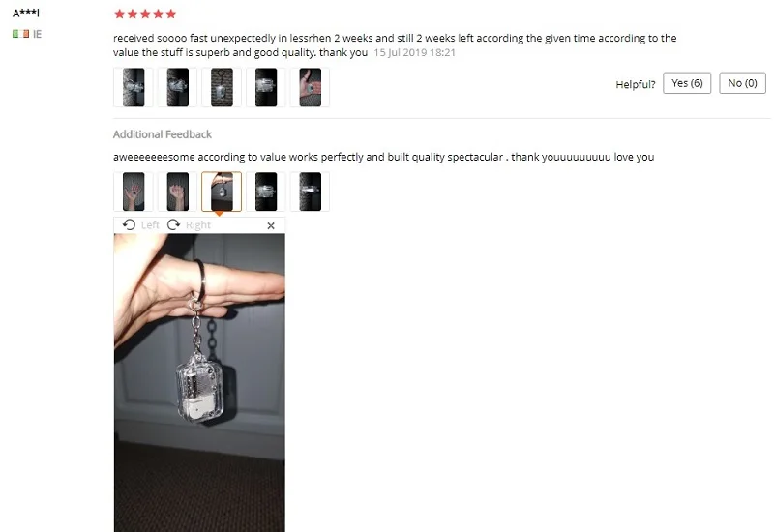The width and height of the screenshot is (774, 532).
Task: Open fifth thumbnail showing hand holding item
Action: 310,87
